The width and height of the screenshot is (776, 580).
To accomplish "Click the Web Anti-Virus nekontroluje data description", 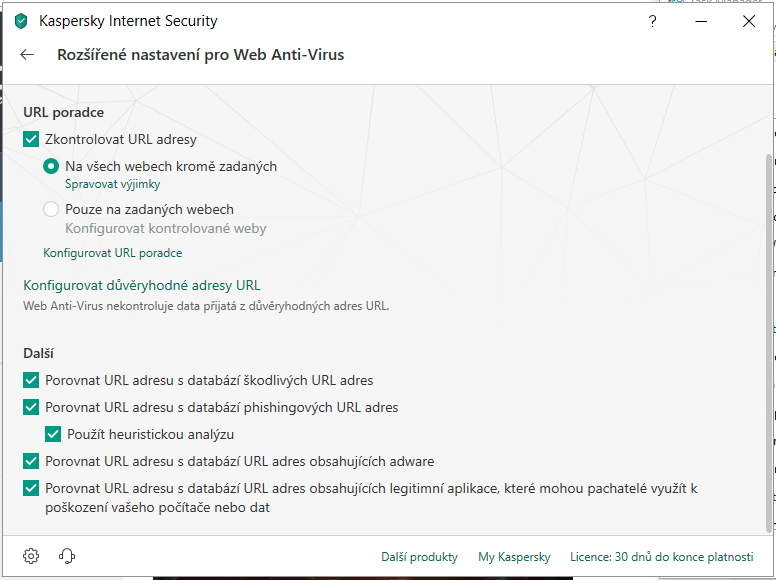I will tap(206, 306).
